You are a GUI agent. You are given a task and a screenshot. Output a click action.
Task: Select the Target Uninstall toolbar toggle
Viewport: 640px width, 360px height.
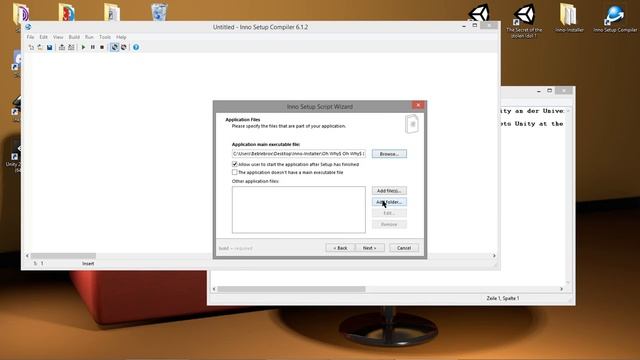(x=124, y=47)
